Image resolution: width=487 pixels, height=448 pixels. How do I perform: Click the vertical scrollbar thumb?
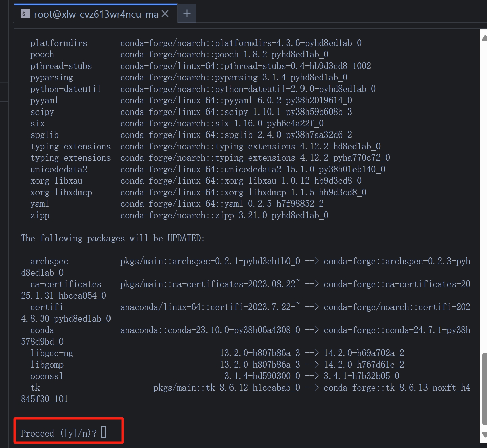click(x=484, y=389)
